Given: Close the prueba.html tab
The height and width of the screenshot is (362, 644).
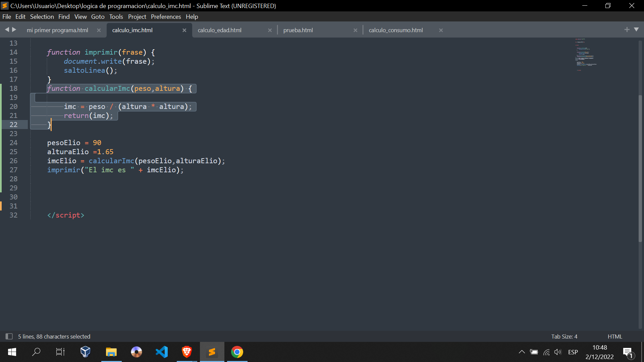Looking at the screenshot, I should click(355, 30).
